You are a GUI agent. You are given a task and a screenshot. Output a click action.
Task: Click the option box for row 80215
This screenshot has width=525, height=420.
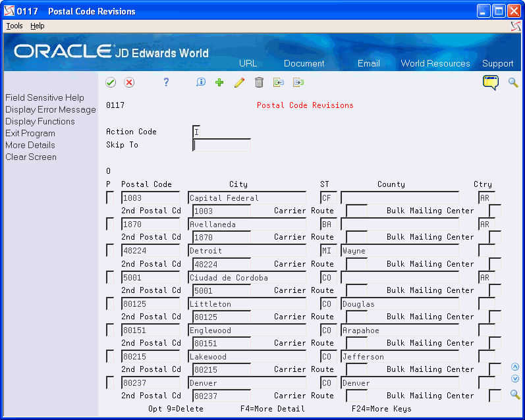[110, 356]
